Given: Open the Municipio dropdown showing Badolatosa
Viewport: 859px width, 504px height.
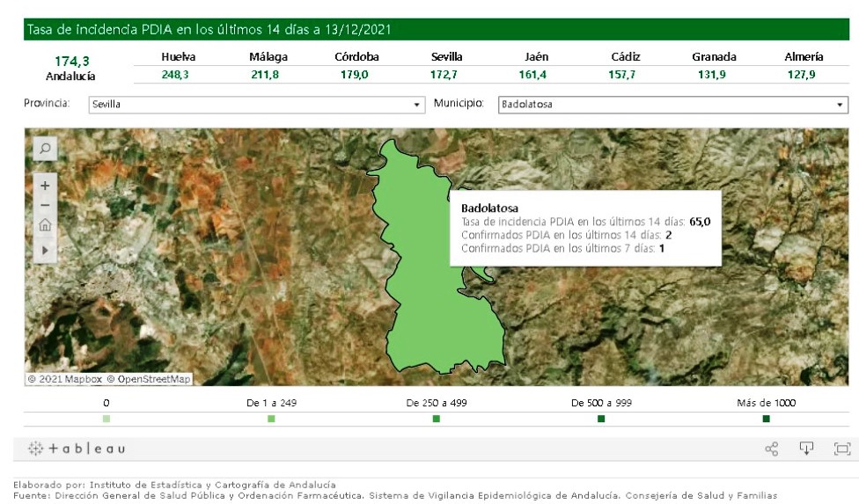Looking at the screenshot, I should coord(672,105).
